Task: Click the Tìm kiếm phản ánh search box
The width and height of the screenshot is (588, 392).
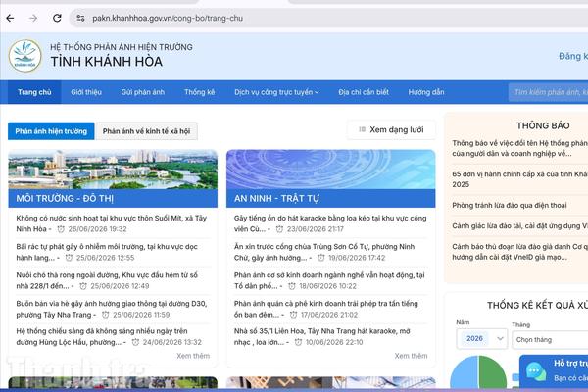Action: point(548,92)
